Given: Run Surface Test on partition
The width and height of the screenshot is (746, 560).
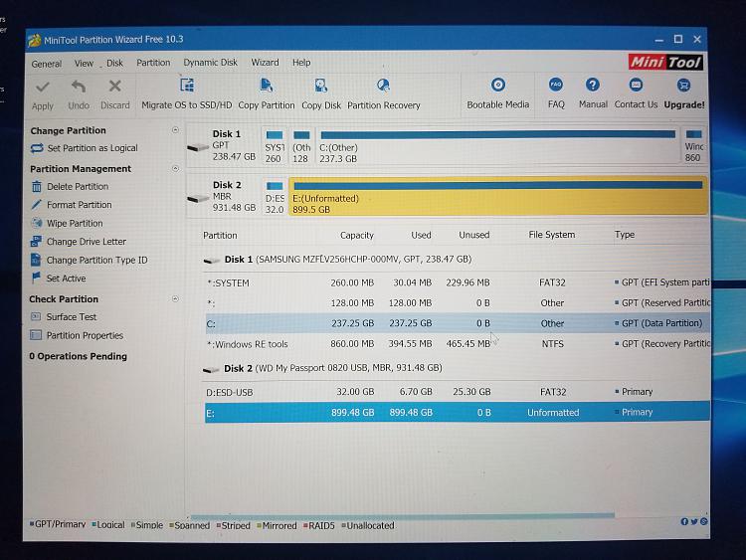Looking at the screenshot, I should [64, 317].
